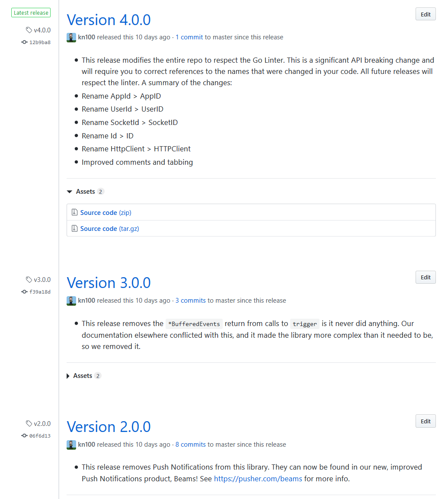Open the pusher.com/beams link
Screen dimensions: 448x499
tap(258, 479)
